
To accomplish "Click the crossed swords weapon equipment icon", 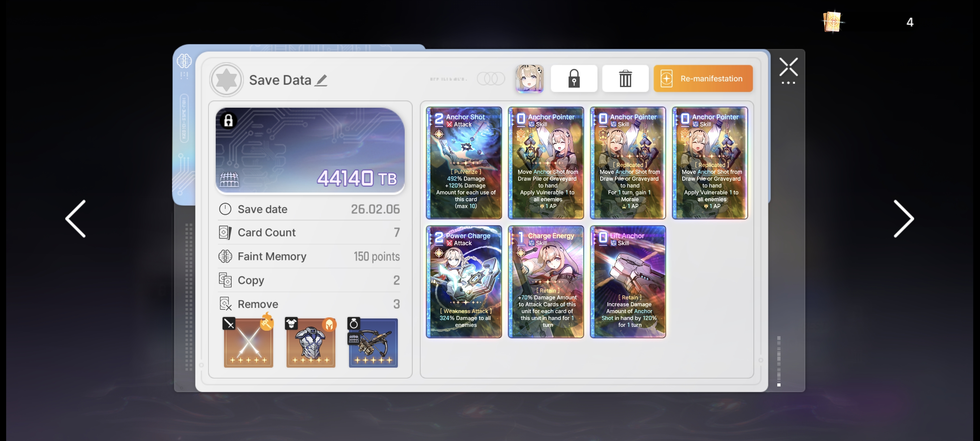I will pos(248,342).
